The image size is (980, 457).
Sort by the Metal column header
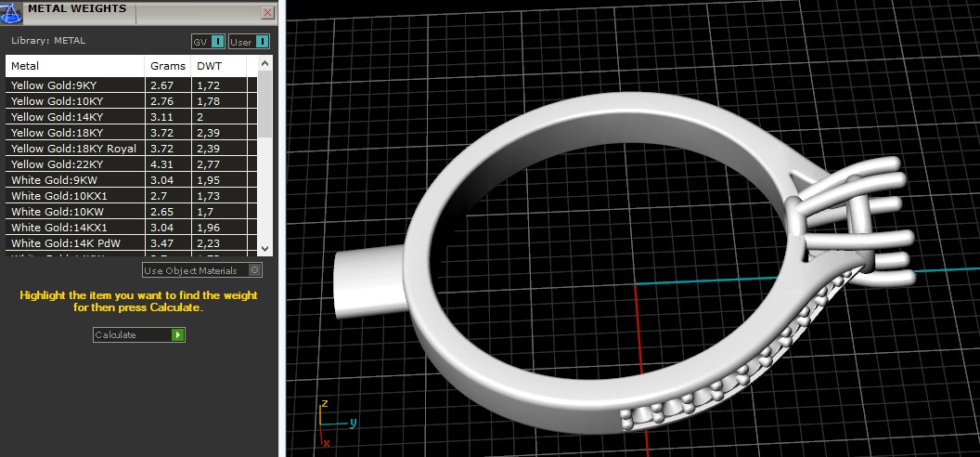tap(75, 66)
